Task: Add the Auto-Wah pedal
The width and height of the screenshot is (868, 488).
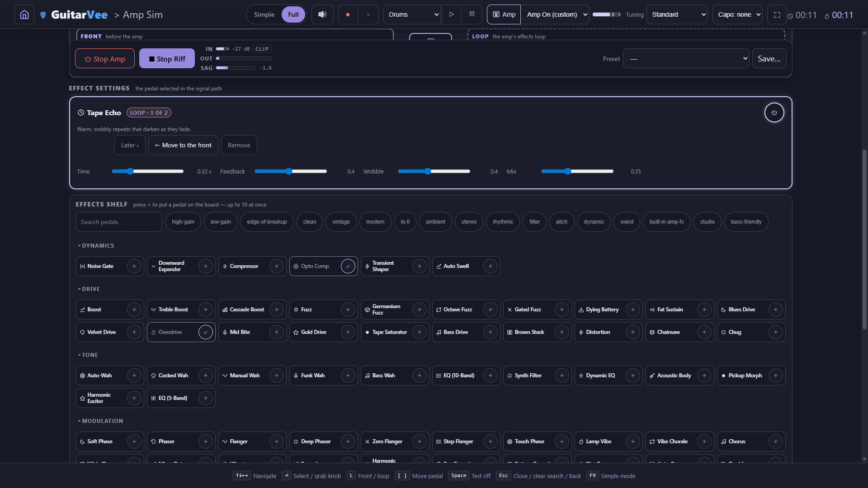Action: click(x=134, y=375)
